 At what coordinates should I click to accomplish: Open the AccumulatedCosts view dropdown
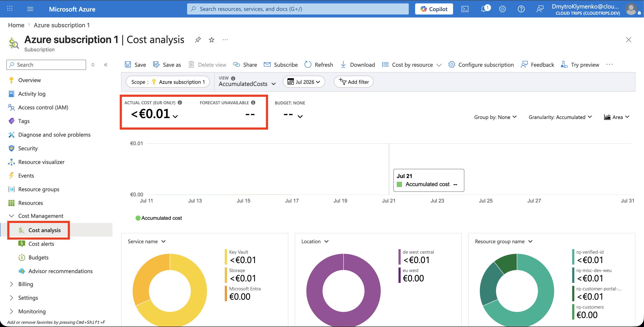[x=247, y=84]
